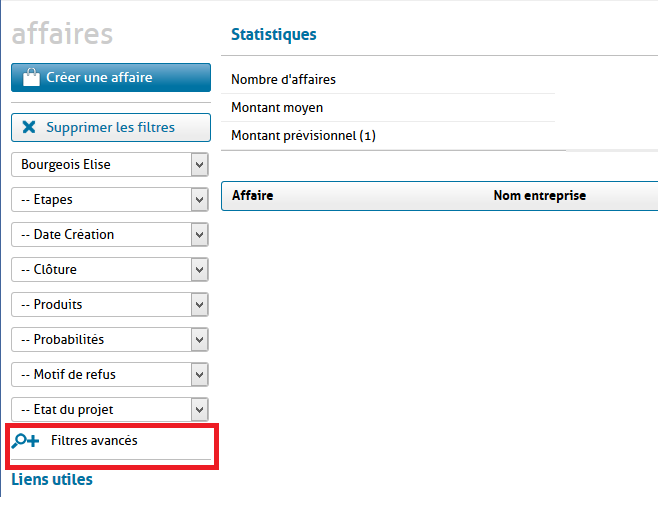Expand the Etapes filter dropdown
The width and height of the screenshot is (658, 512).
[110, 200]
